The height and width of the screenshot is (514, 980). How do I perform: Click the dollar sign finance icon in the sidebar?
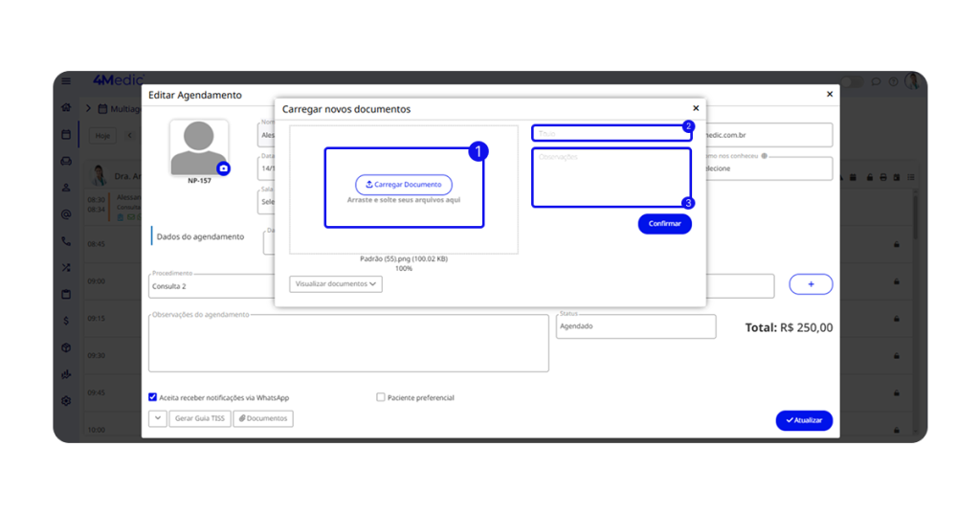coord(66,321)
